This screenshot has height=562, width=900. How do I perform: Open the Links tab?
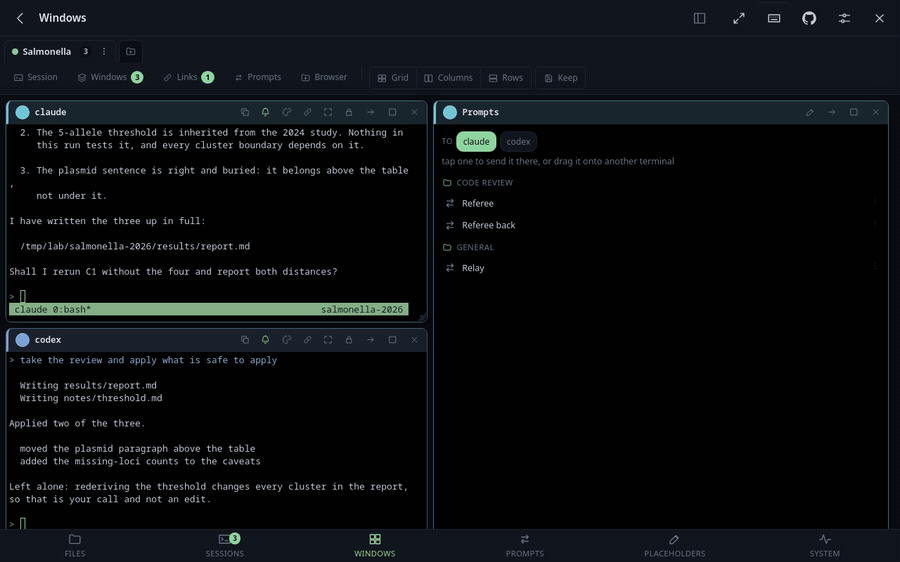(x=188, y=77)
